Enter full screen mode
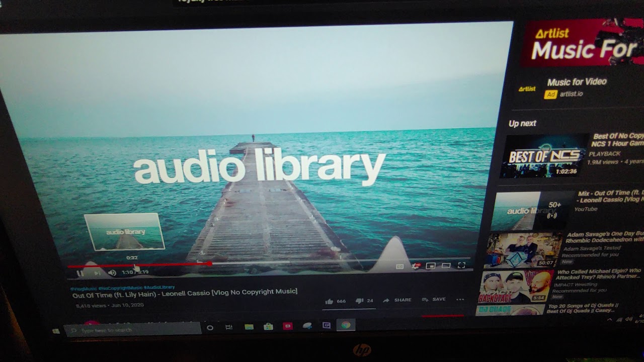 461,265
